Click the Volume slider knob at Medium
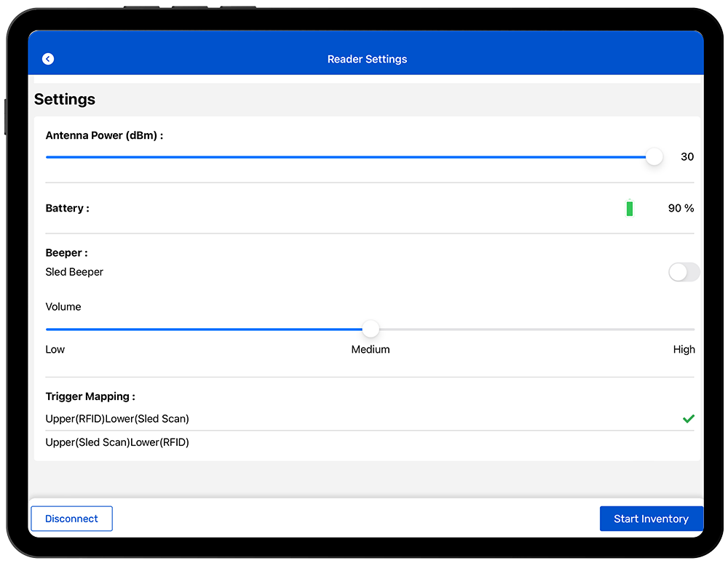The width and height of the screenshot is (728, 563). click(x=371, y=330)
